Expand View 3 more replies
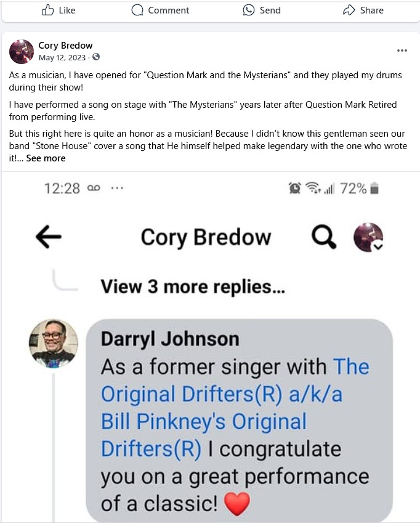420x523 pixels. click(x=193, y=286)
